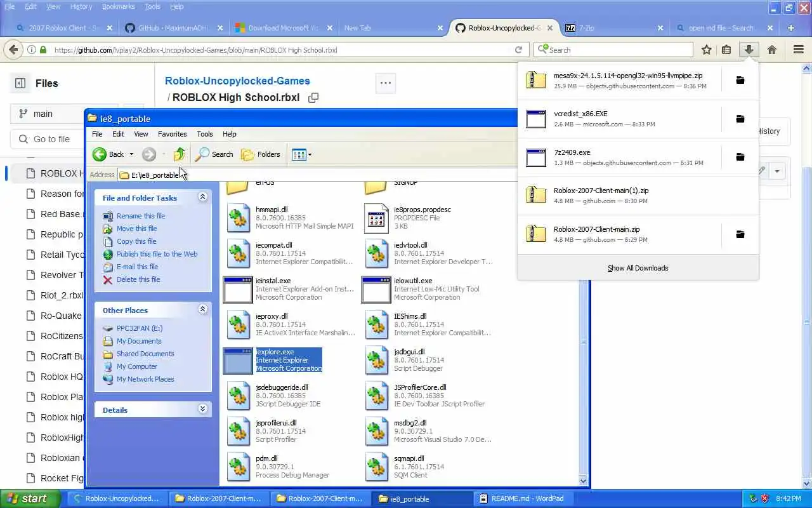Open the Explorer Favorites menu
The height and width of the screenshot is (508, 812).
point(172,134)
